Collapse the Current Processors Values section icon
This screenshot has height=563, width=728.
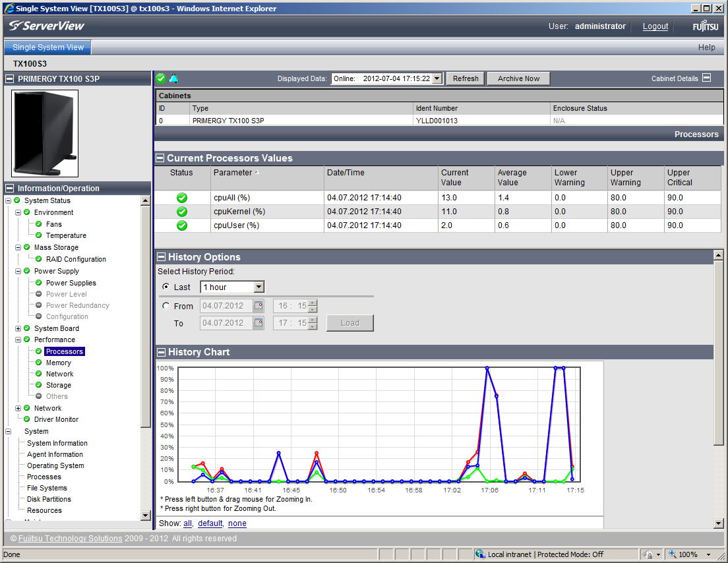[160, 158]
